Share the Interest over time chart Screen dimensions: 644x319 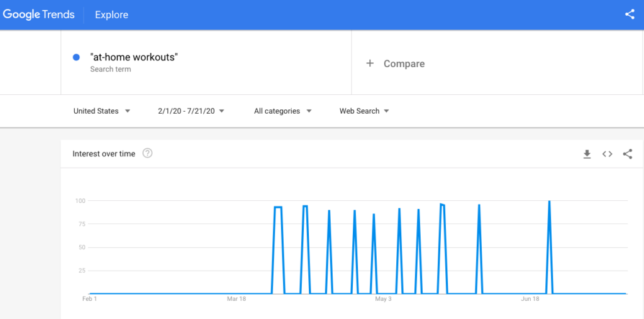coord(627,154)
